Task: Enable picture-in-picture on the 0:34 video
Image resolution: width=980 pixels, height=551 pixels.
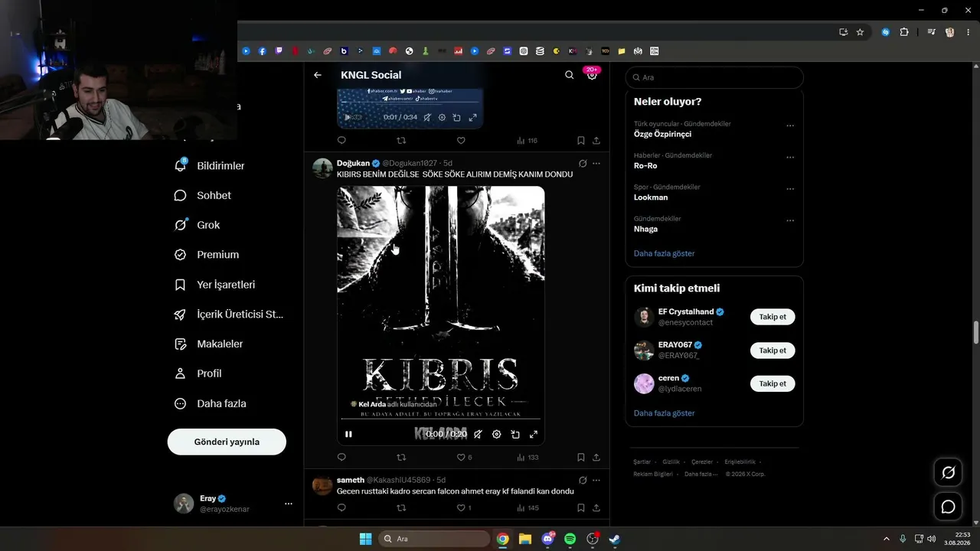Action: tap(456, 117)
